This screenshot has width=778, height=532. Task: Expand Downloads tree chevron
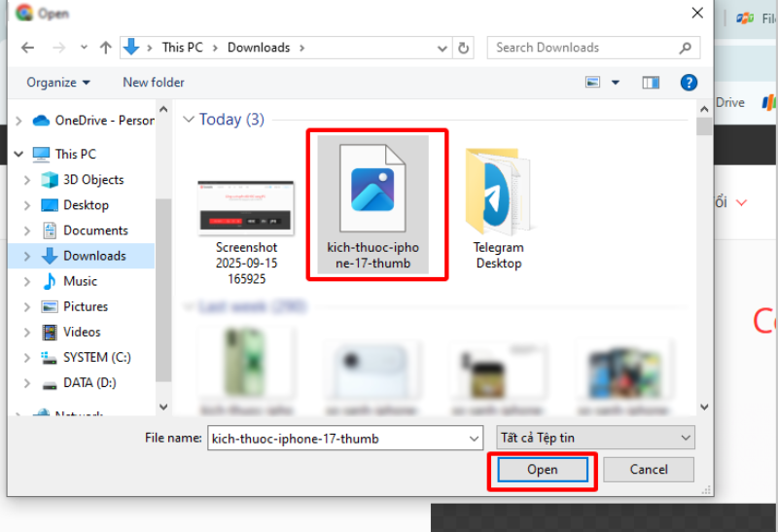coord(27,256)
